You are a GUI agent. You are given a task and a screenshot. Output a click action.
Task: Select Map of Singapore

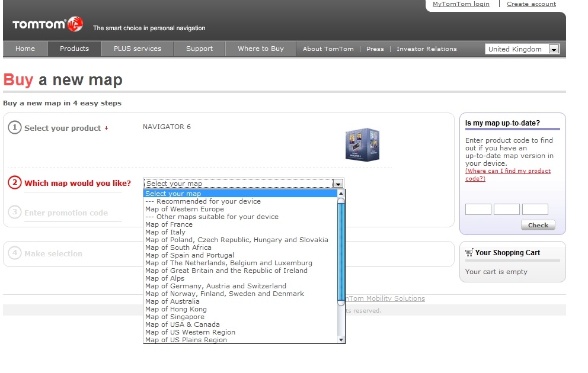coord(241,317)
